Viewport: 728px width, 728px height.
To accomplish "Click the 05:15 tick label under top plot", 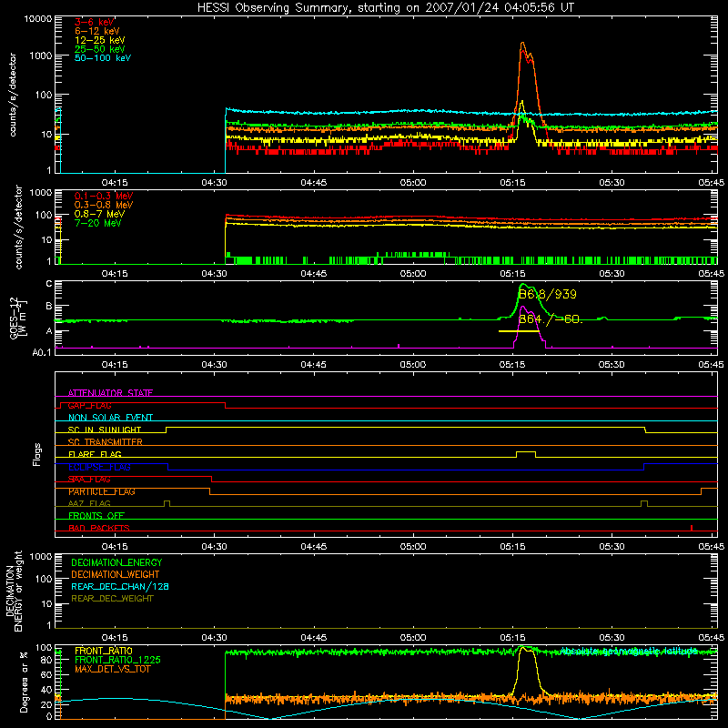I will pyautogui.click(x=512, y=183).
